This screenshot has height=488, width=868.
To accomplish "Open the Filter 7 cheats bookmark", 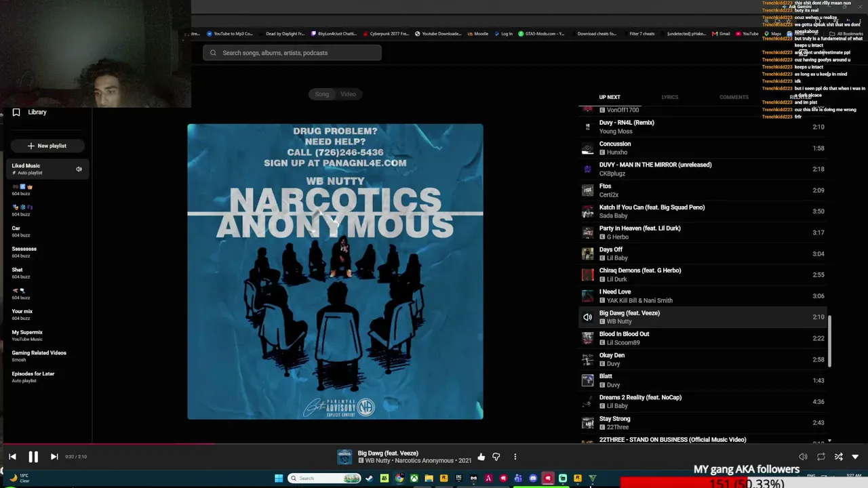I will pos(642,34).
